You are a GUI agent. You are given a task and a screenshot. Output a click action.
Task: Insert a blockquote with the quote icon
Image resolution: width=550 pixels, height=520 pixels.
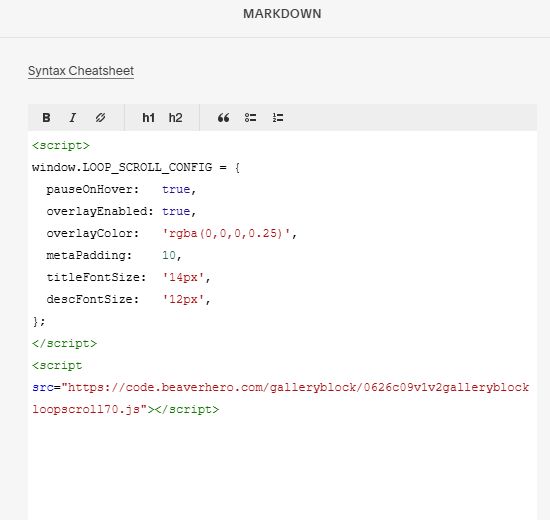(x=223, y=118)
